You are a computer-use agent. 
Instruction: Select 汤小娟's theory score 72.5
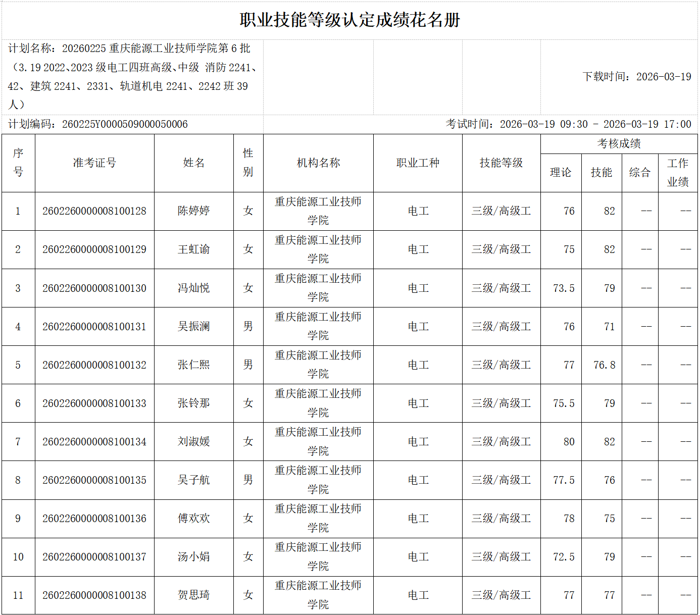(x=564, y=556)
